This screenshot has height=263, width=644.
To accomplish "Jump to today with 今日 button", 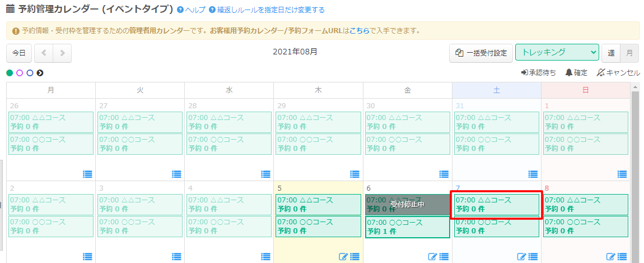I will click(x=19, y=53).
